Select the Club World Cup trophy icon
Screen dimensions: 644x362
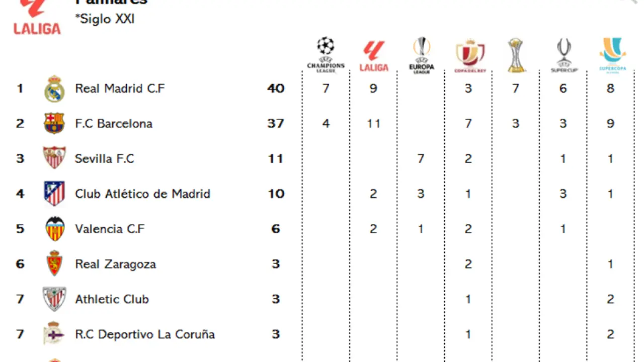516,55
